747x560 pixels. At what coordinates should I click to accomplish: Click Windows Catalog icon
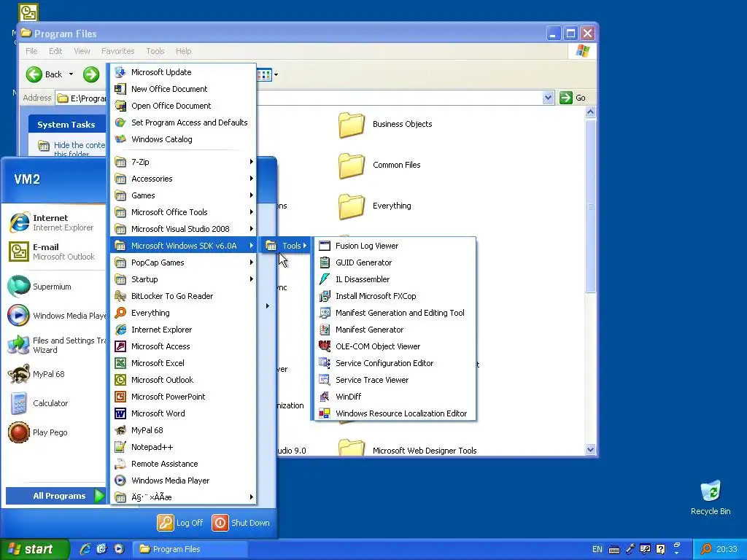pyautogui.click(x=120, y=139)
